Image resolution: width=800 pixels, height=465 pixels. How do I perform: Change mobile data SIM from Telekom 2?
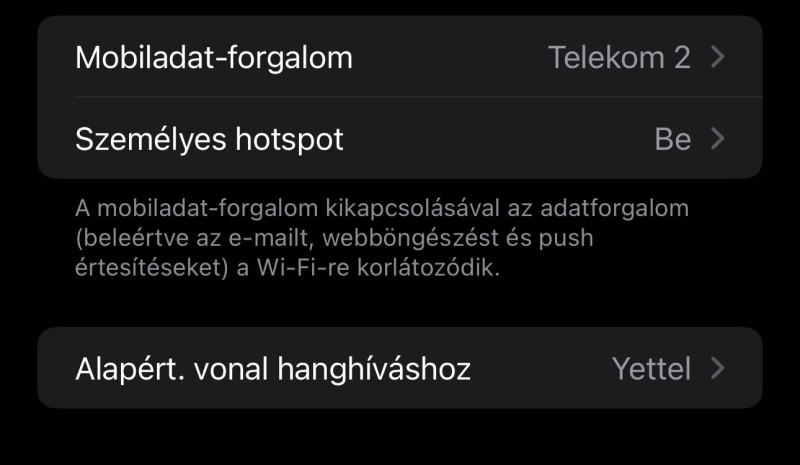click(619, 57)
